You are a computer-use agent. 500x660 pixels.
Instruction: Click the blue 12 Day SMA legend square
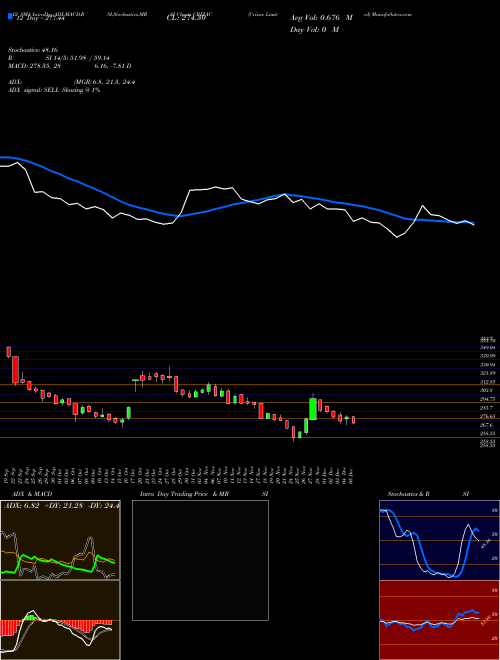(10, 16)
